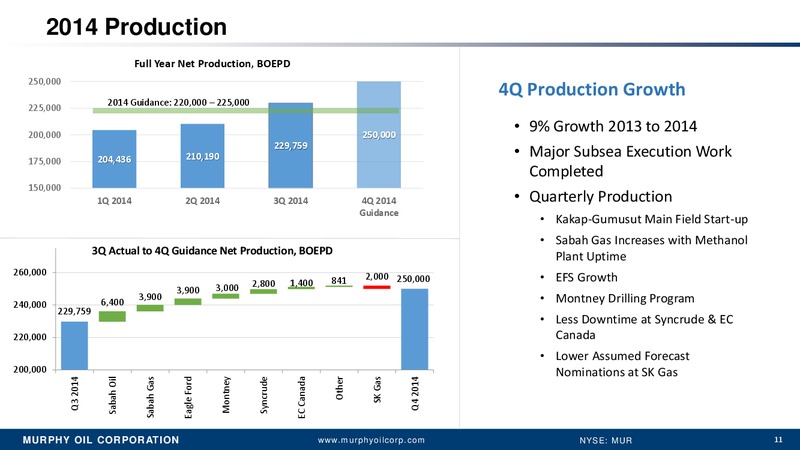Click the 'Major Subsea Execution Work Completed' bullet
Screen dimensions: 800x450
tap(630, 161)
